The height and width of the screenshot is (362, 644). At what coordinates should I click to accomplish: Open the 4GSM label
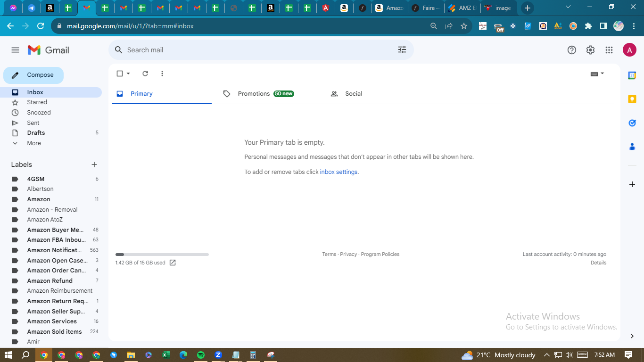pos(36,179)
